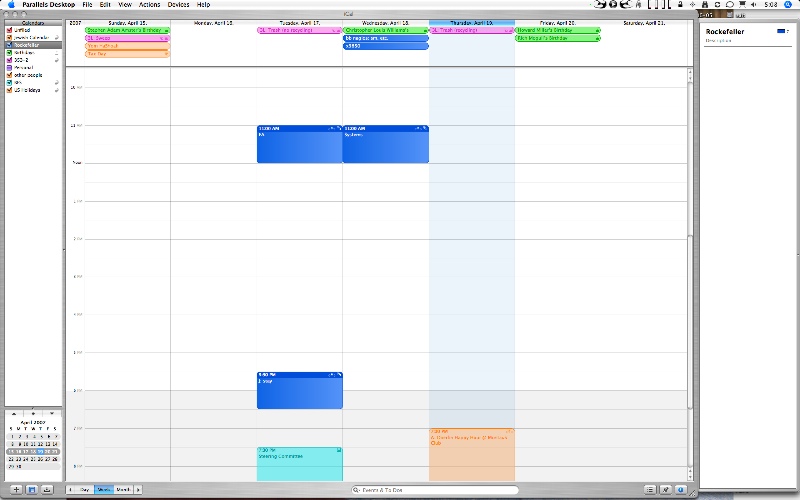
Task: Toggle the Personal calendar checkbox
Action: coord(9,67)
